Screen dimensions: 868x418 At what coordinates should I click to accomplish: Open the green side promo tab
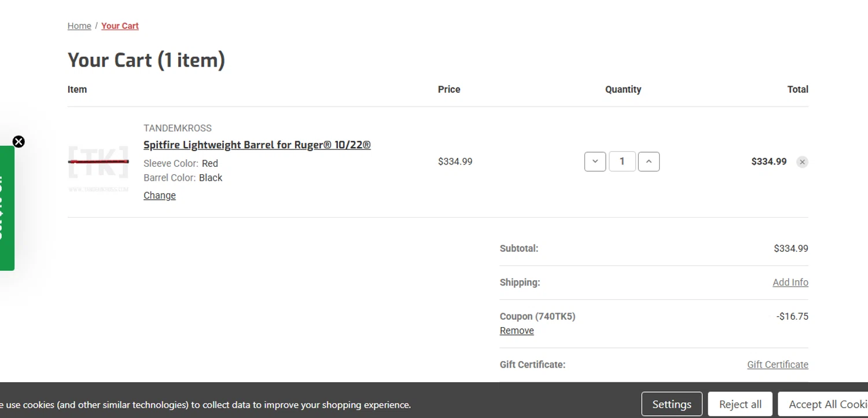(6, 208)
